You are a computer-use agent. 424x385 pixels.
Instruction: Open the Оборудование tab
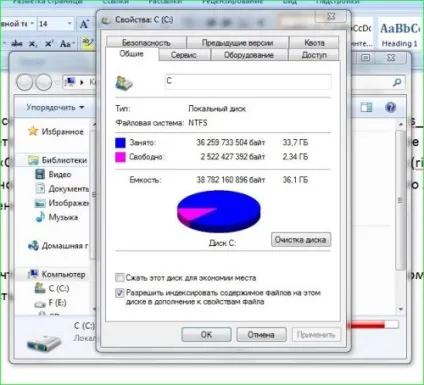249,55
